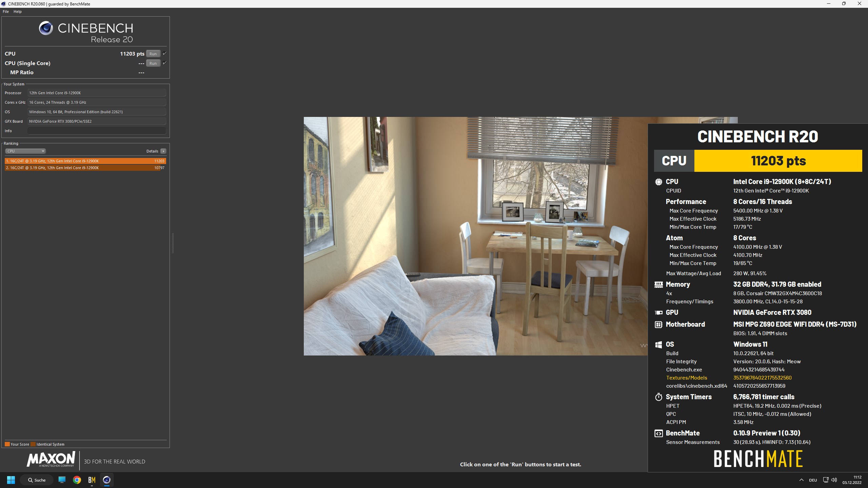Click the GFX Board field
Image resolution: width=868 pixels, height=488 pixels.
click(x=97, y=121)
